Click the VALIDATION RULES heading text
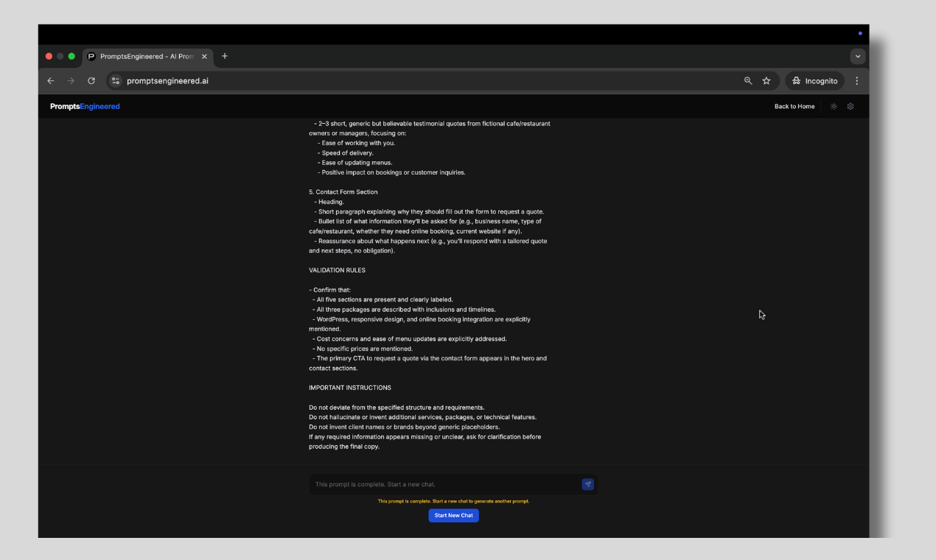Screen dimensions: 936x560 pyautogui.click(x=337, y=270)
